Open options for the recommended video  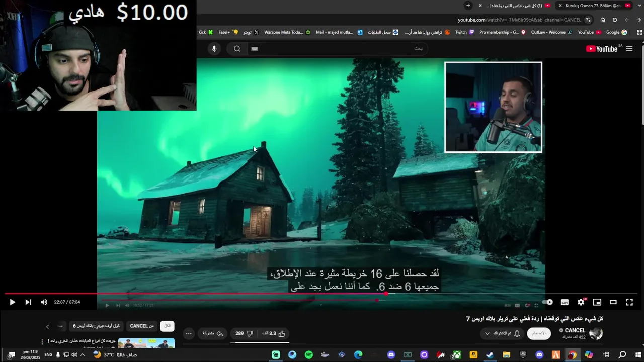click(x=42, y=342)
